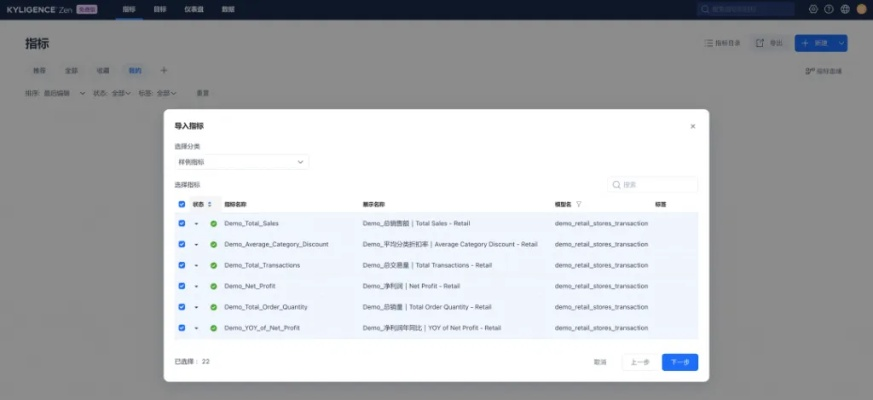The height and width of the screenshot is (400, 873).
Task: Click the 上一步 button in the dialog
Action: [639, 362]
